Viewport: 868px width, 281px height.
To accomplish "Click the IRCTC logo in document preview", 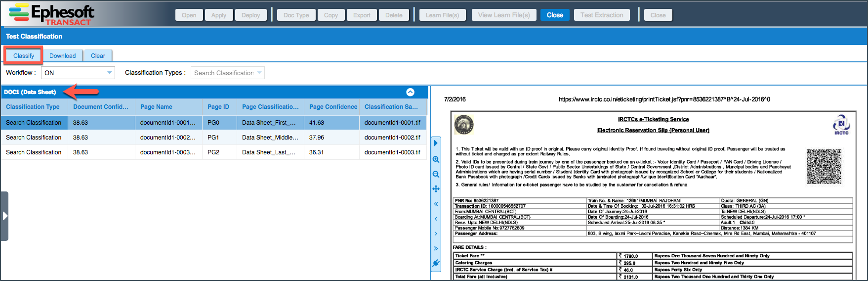I will pos(841,125).
